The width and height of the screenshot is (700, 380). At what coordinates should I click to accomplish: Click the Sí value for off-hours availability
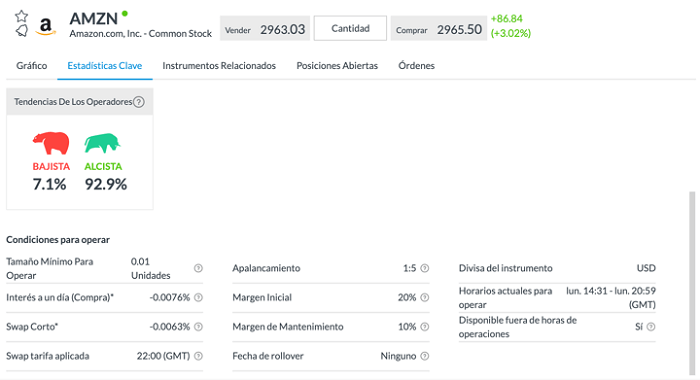(639, 327)
